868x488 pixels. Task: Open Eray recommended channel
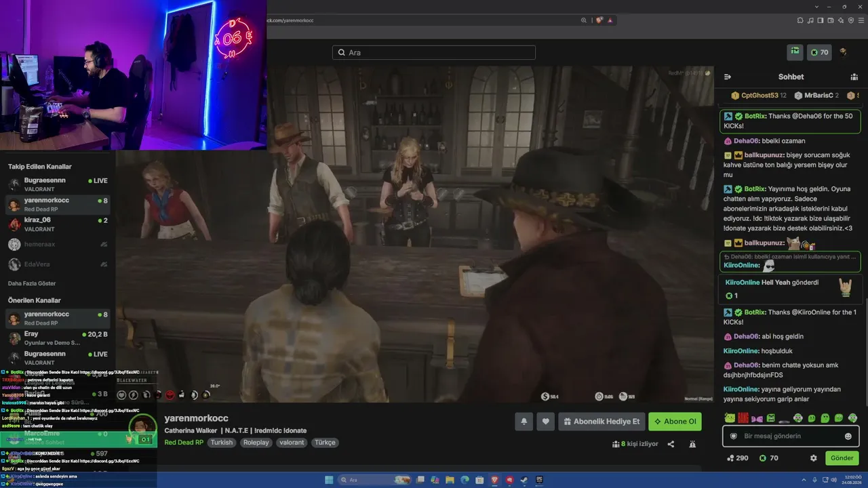click(58, 338)
